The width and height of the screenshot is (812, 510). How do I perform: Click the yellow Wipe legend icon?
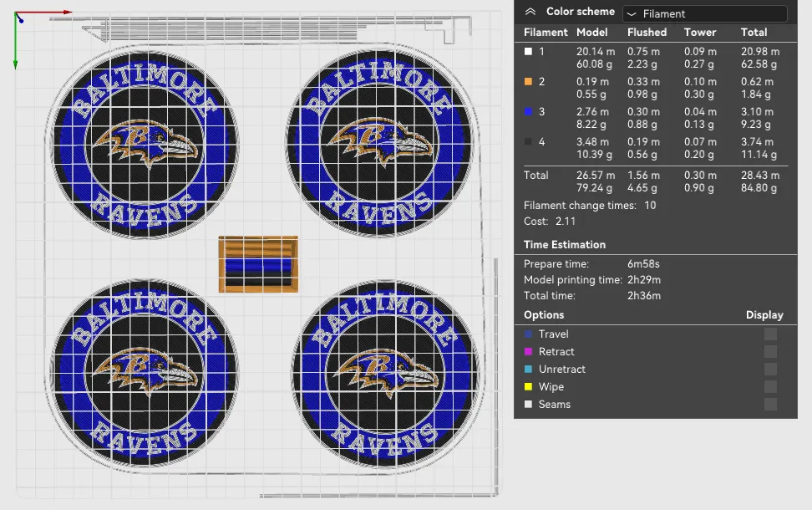coord(528,387)
